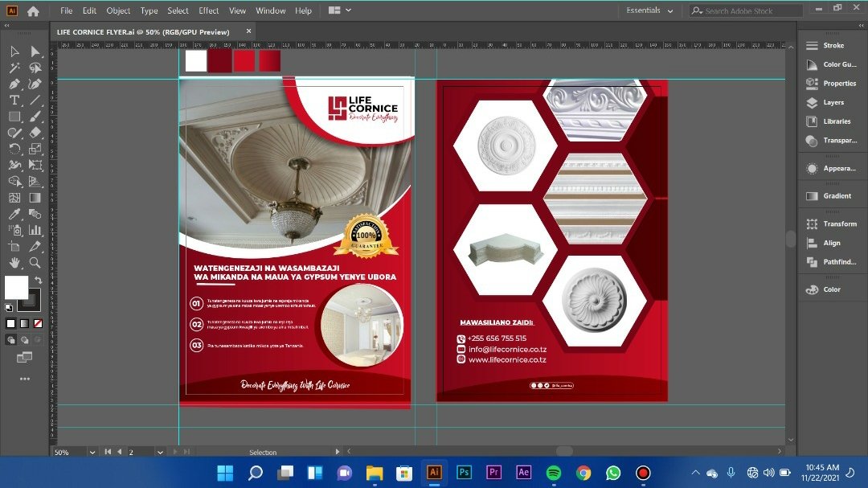
Task: Select the Hand tool
Action: [14, 263]
